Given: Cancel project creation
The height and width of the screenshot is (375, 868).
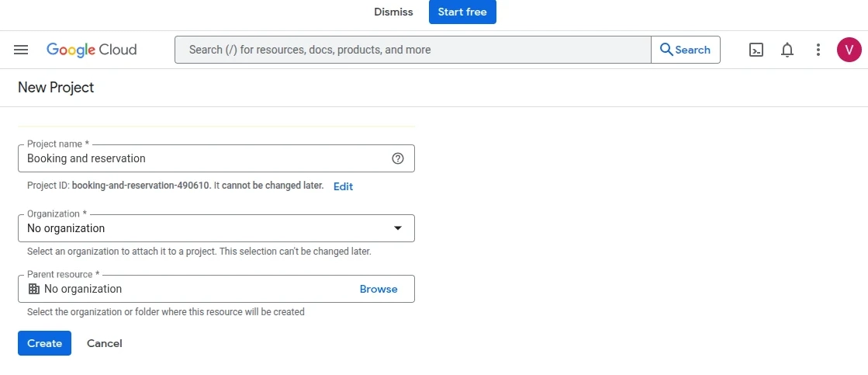Looking at the screenshot, I should coord(105,343).
